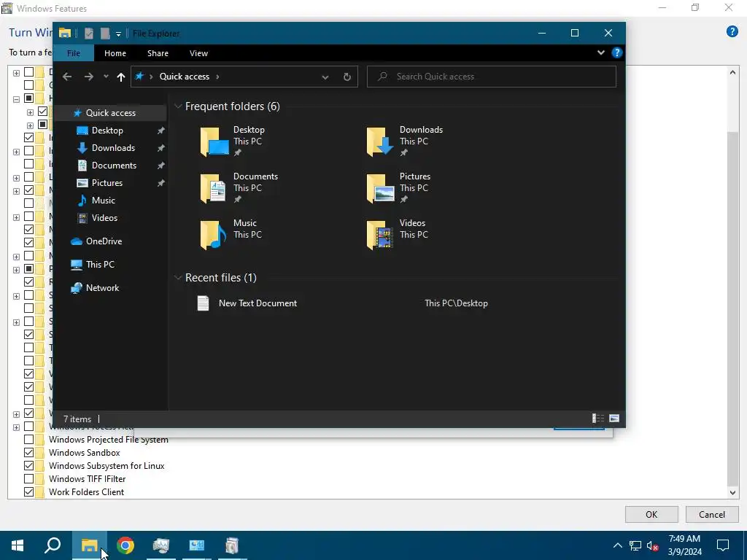
Task: Select the Pictures folder in Frequent folders
Action: point(399,187)
